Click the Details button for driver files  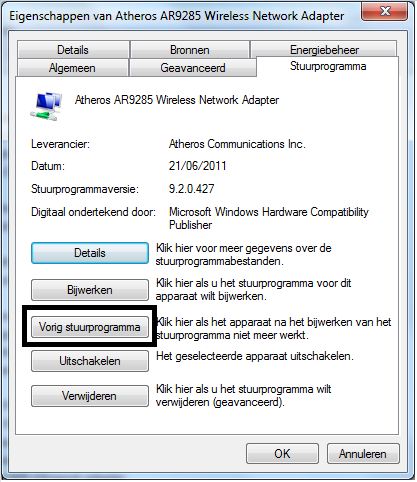tap(90, 253)
